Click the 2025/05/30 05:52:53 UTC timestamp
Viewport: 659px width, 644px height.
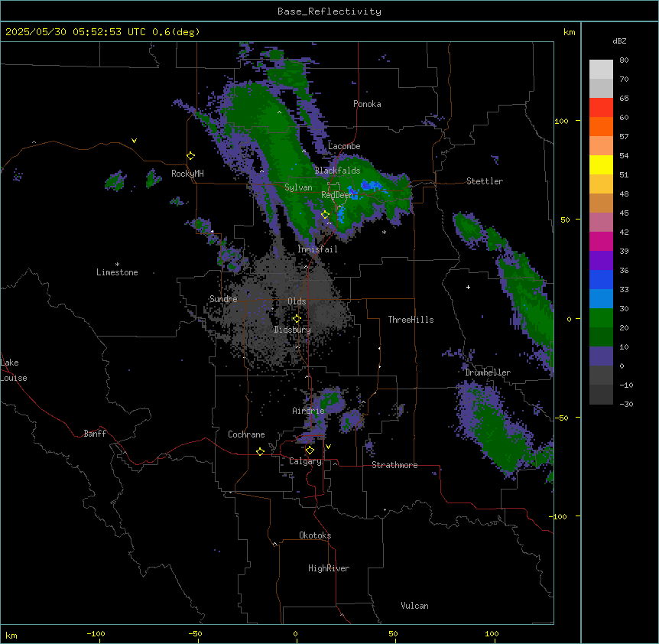tap(75, 32)
